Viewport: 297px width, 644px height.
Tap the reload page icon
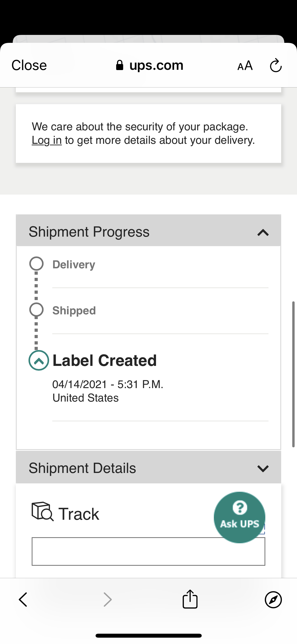[276, 66]
